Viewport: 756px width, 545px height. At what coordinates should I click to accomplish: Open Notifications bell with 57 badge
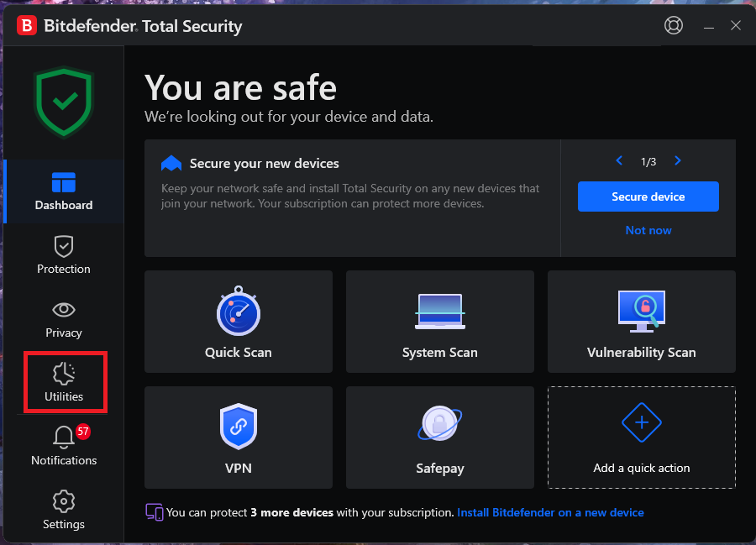point(64,446)
